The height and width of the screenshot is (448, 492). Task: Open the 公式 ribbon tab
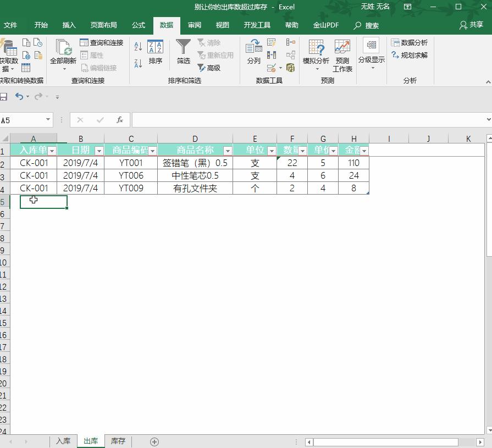(138, 25)
